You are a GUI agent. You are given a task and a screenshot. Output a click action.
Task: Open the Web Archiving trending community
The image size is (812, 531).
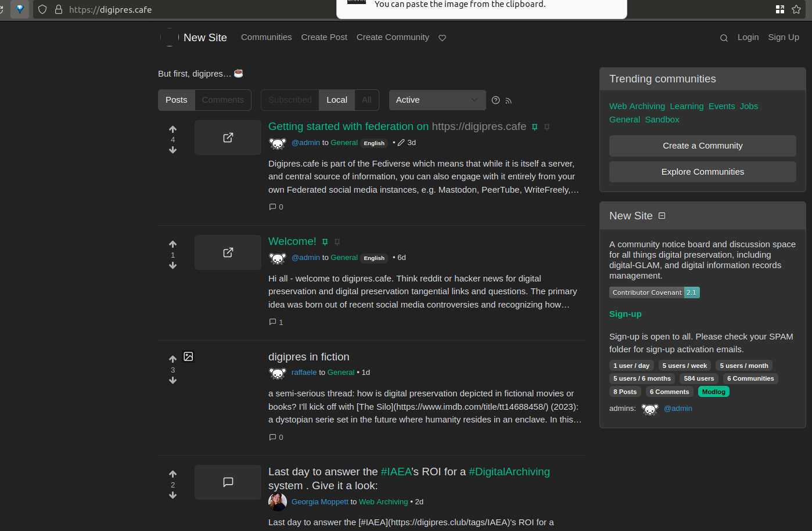pyautogui.click(x=637, y=106)
